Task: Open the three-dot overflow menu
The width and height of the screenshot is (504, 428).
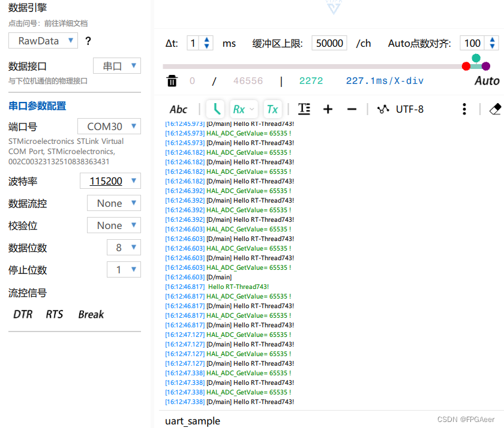Action: (464, 109)
